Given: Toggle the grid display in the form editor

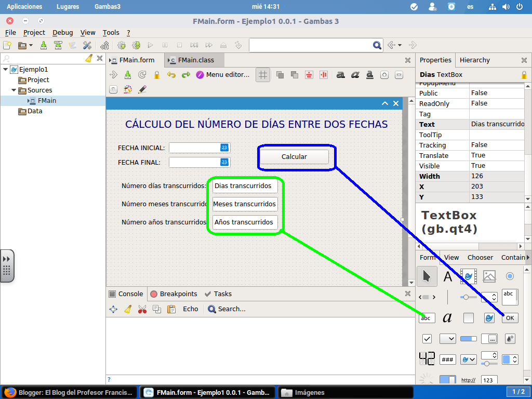Looking at the screenshot, I should pyautogui.click(x=262, y=74).
